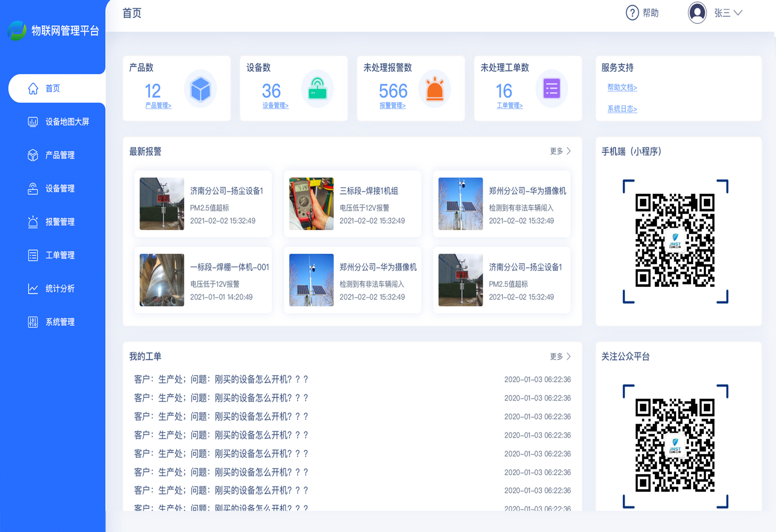Click the 36 device count value

271,91
